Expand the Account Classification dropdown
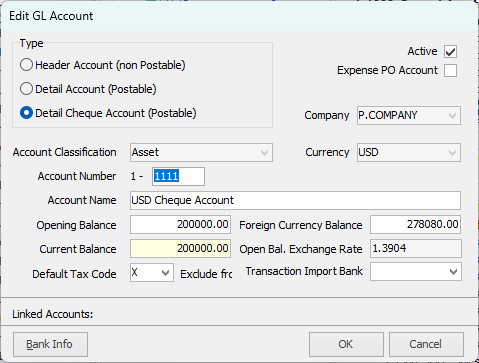Screen dimensions: 479x363 (x=201, y=152)
